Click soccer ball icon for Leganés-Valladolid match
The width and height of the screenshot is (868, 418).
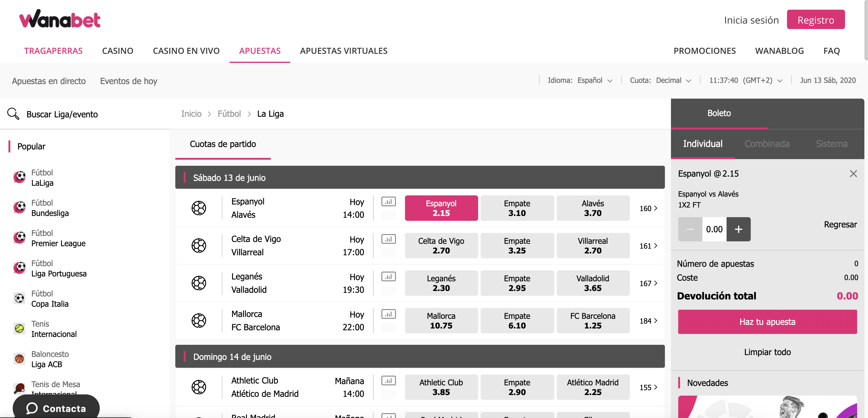(x=199, y=283)
